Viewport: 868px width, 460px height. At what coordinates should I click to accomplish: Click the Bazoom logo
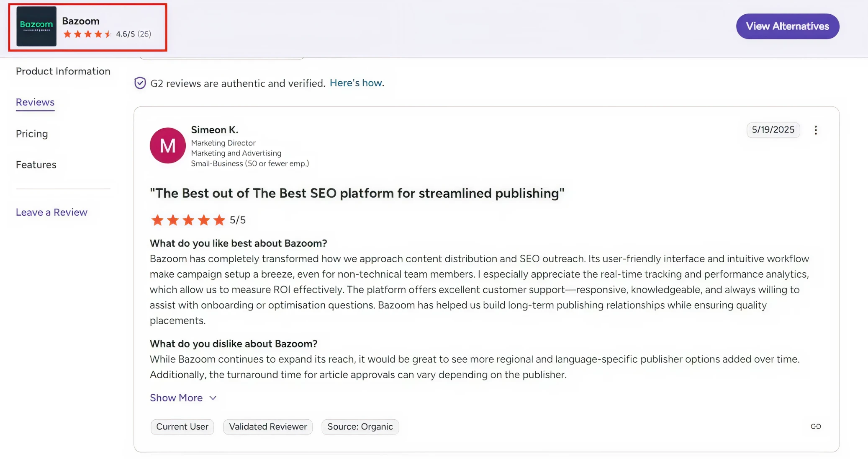[36, 26]
